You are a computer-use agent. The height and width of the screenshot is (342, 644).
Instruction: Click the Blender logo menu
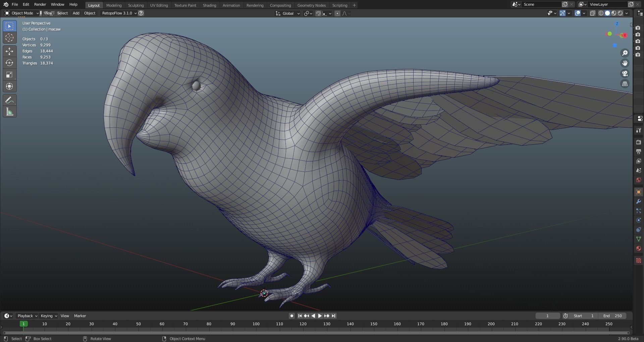point(6,4)
